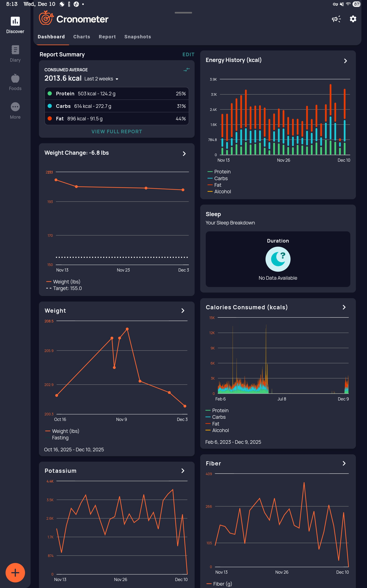Toggle the consumed average swap arrows
The width and height of the screenshot is (367, 588).
[186, 70]
